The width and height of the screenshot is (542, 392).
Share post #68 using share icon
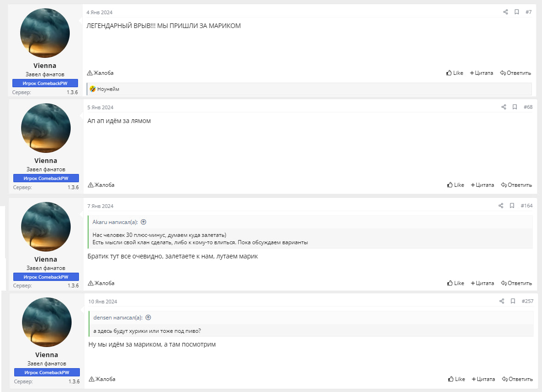click(503, 107)
